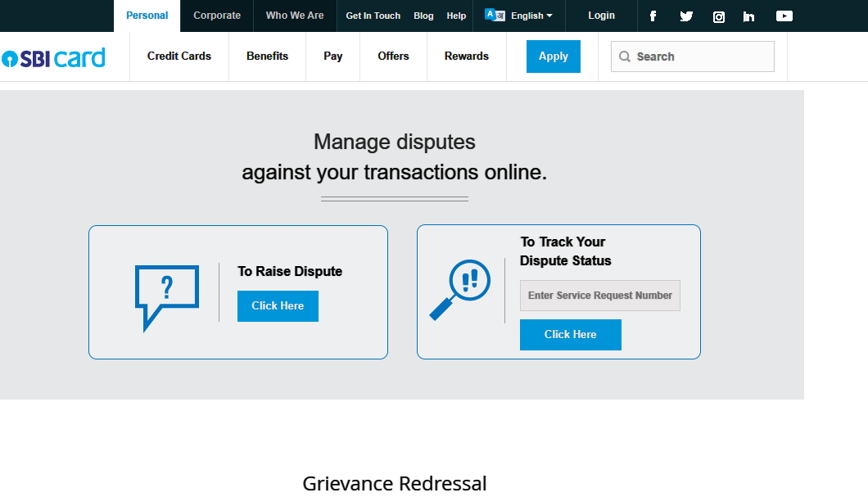Focus the Search input field

pyautogui.click(x=693, y=56)
